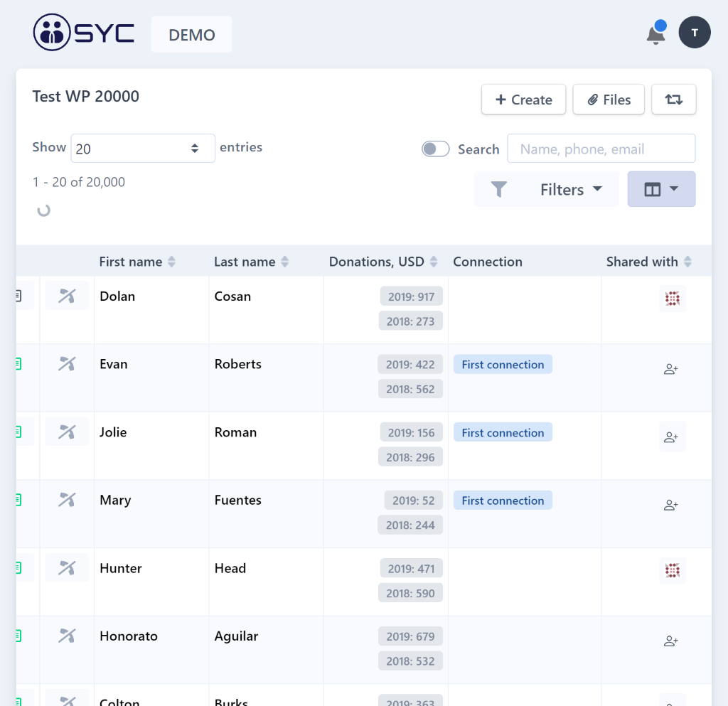The height and width of the screenshot is (706, 728).
Task: Click the phone icon in Dolan's row
Action: click(67, 296)
